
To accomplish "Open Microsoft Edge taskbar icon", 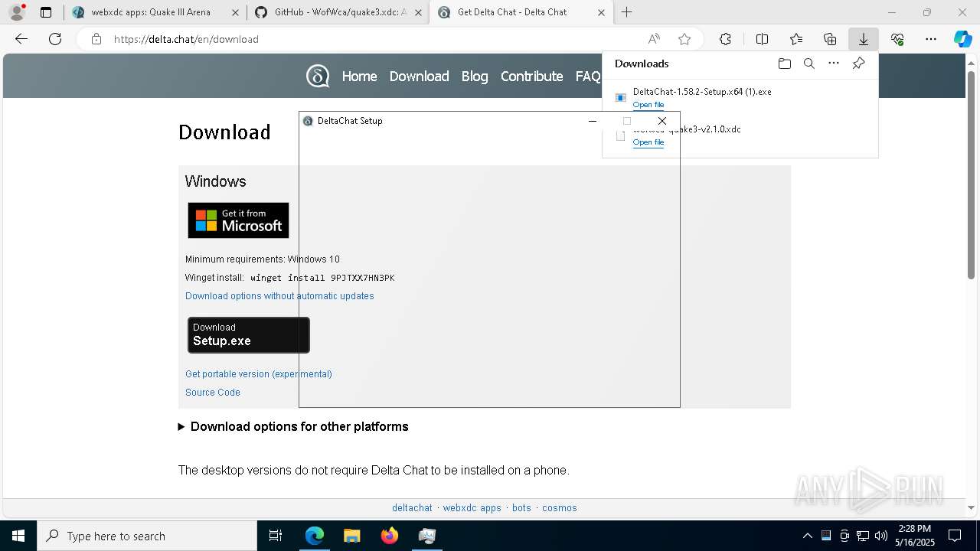I will coord(315,536).
